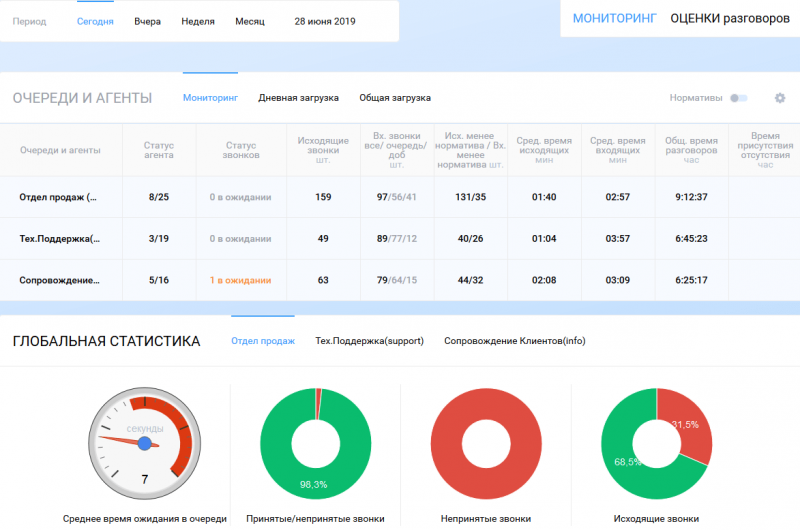Viewport: 800px width, 530px height.
Task: Expand the Отдел продаж queue row
Action: click(58, 197)
